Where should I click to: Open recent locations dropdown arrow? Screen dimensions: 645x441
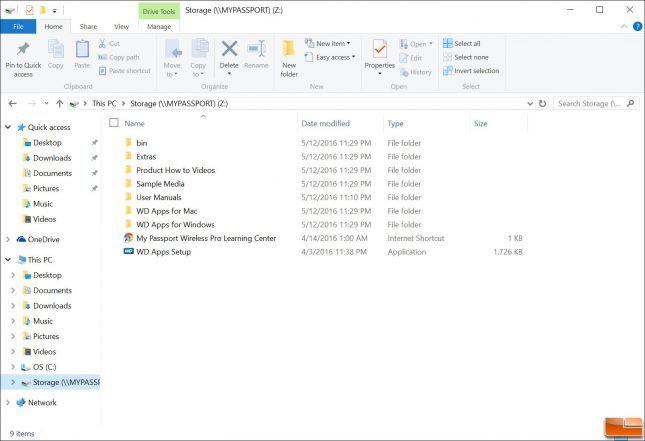coord(46,104)
